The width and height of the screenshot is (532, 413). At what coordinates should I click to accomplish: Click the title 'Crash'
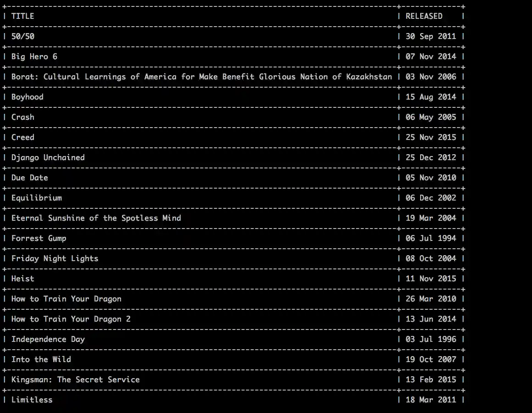23,117
